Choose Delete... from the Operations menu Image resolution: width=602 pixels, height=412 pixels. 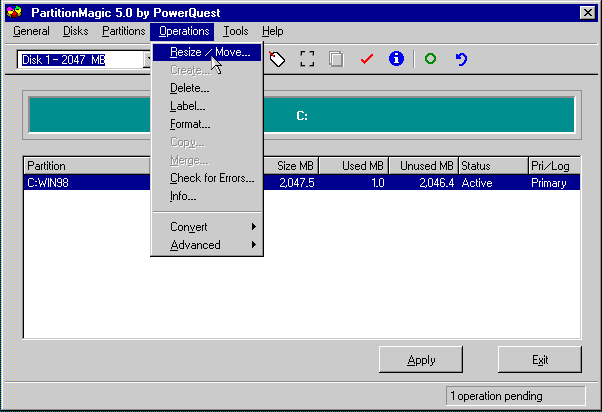tap(207, 88)
